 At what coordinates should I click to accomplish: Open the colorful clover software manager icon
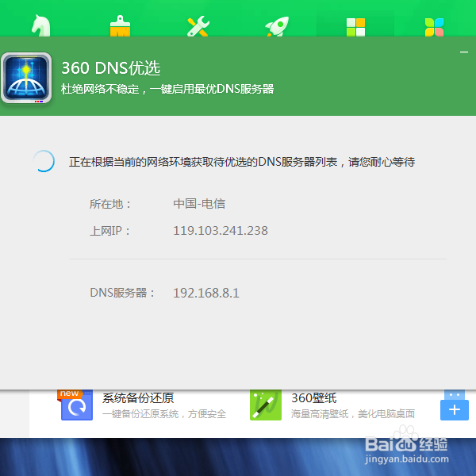click(x=434, y=27)
